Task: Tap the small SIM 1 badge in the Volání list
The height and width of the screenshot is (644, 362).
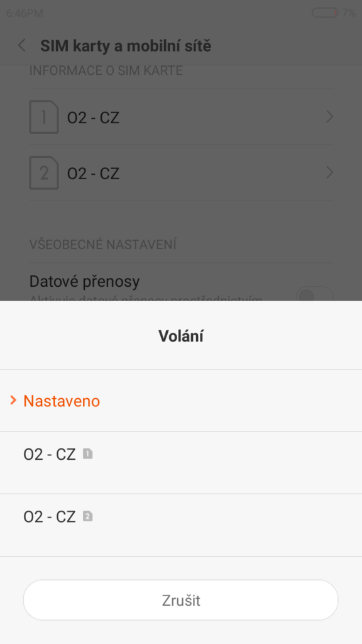Action: click(88, 454)
